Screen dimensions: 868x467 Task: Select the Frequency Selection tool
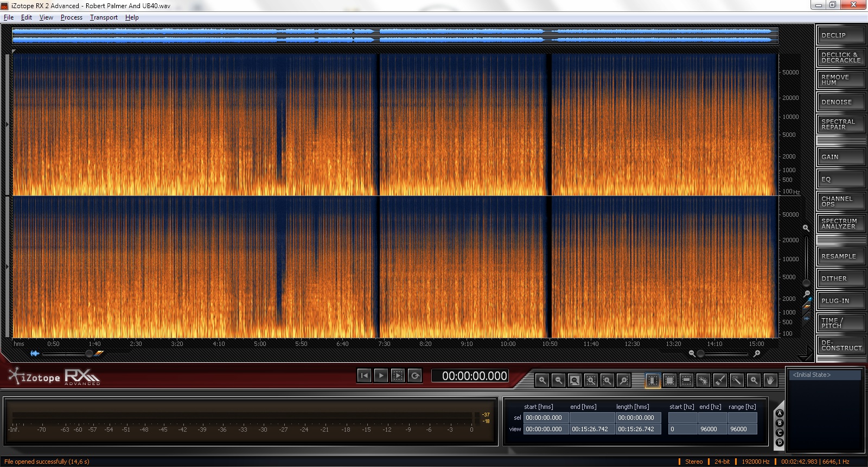[x=686, y=381]
